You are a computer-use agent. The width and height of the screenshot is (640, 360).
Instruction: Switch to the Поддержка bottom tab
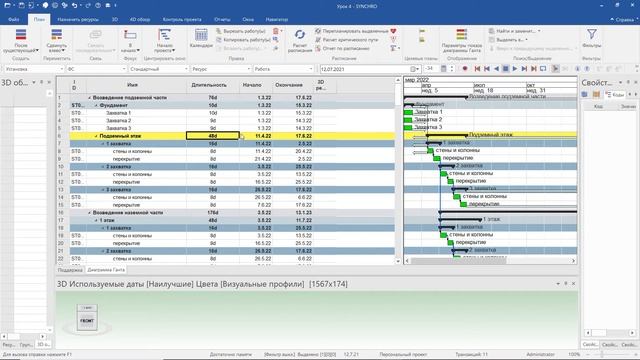pos(70,270)
